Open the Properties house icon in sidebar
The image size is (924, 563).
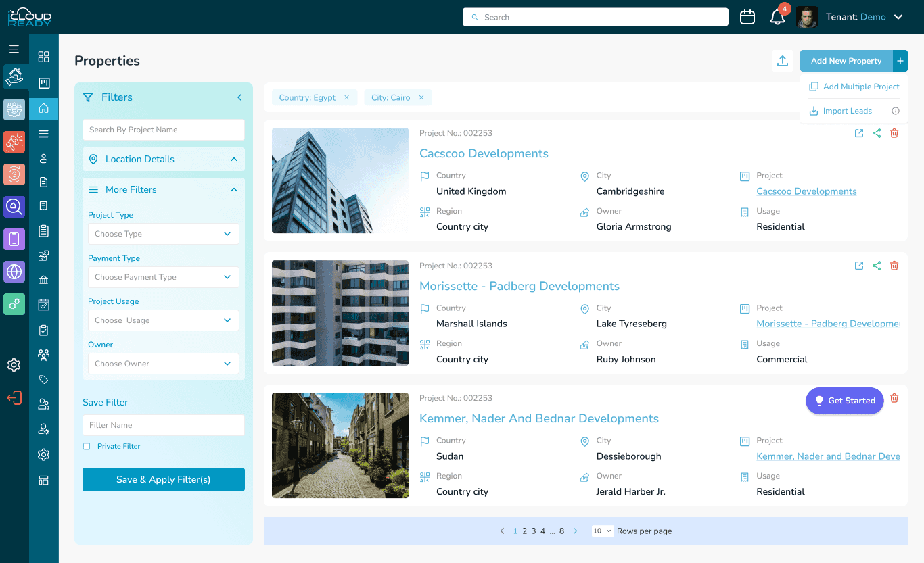[43, 108]
